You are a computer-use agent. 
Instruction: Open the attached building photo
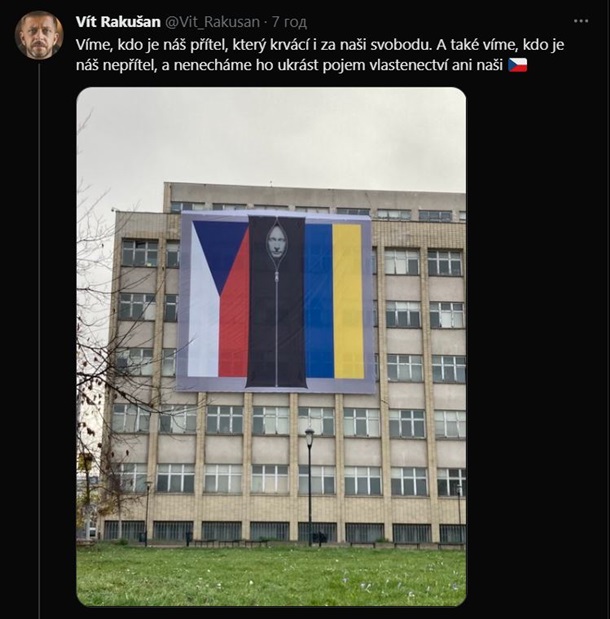(x=271, y=347)
